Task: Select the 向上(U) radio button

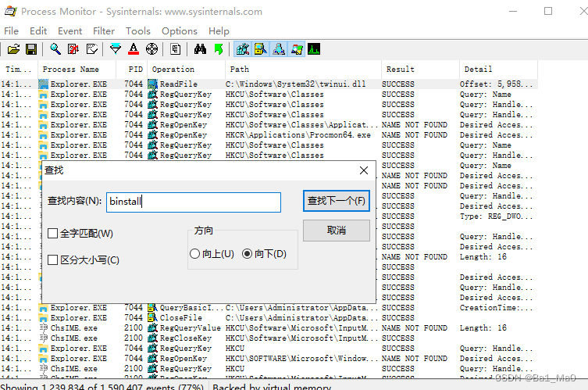Action: click(x=194, y=254)
